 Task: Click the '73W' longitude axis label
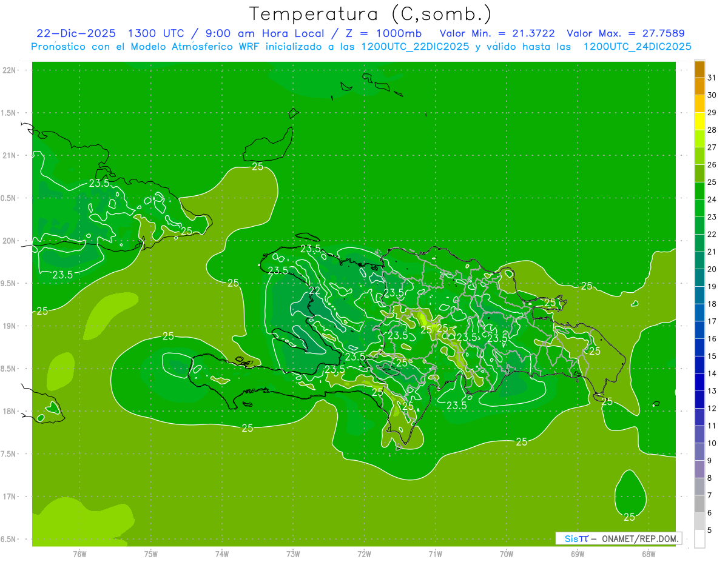click(293, 554)
